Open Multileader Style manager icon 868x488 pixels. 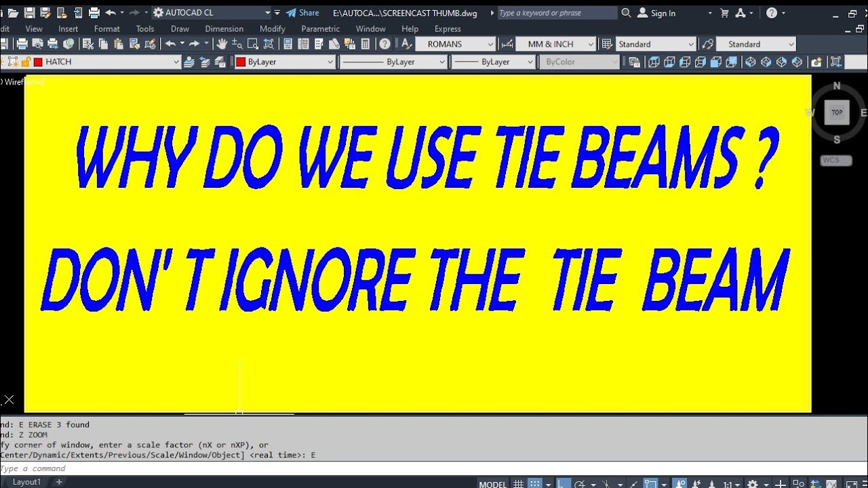point(708,44)
